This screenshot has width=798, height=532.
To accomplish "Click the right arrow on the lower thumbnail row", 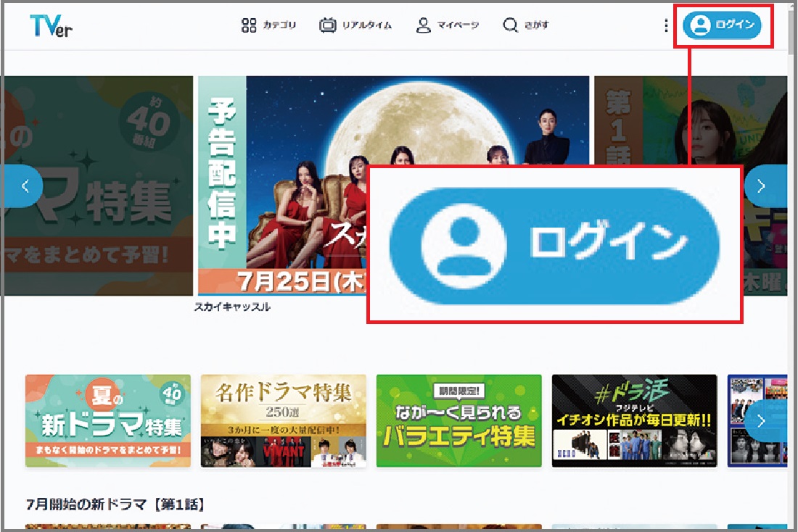I will [x=761, y=420].
